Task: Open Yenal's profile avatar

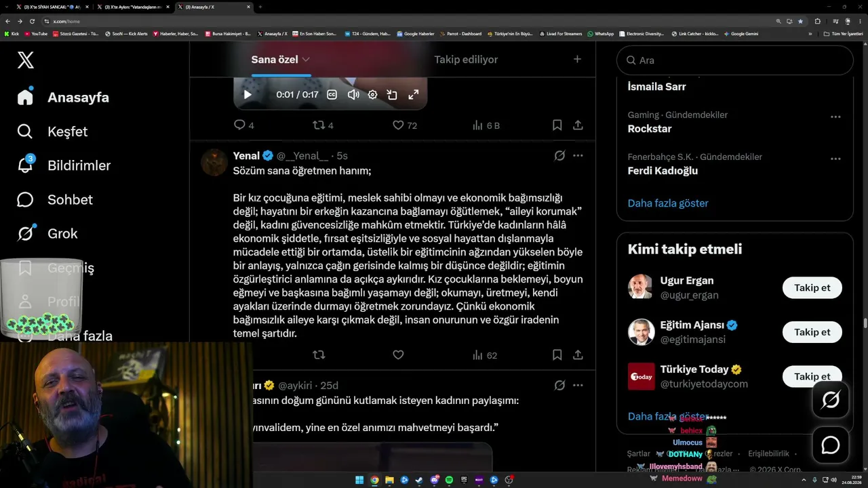Action: 214,163
